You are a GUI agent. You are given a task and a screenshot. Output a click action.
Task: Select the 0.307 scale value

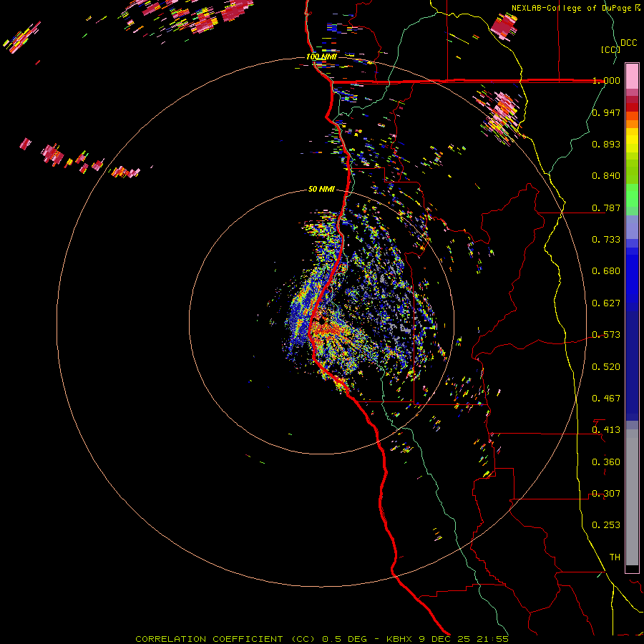[606, 494]
